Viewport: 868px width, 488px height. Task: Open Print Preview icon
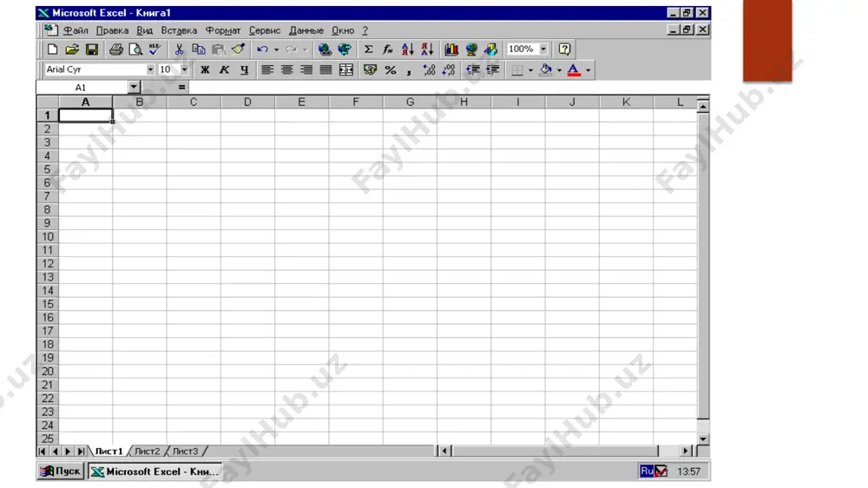135,49
